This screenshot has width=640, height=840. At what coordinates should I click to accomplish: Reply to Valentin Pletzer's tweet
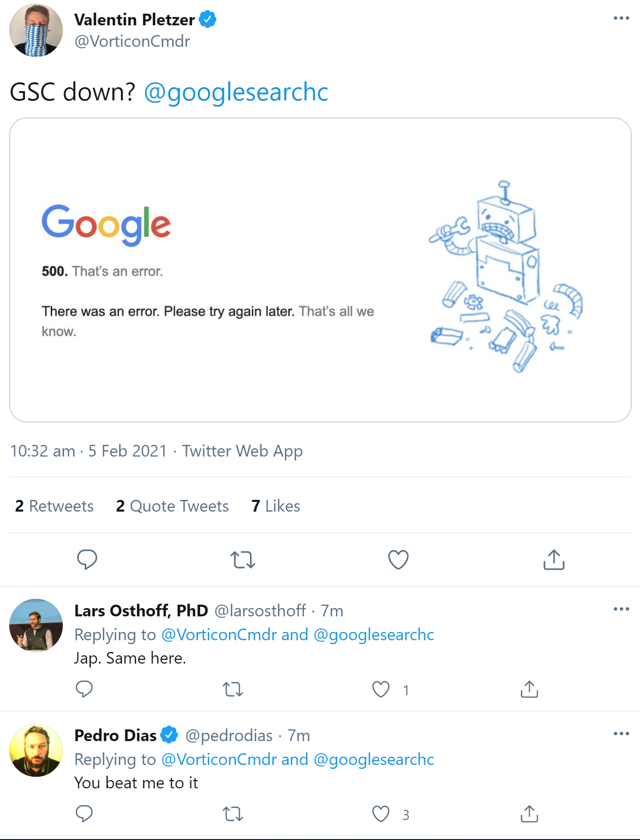pyautogui.click(x=88, y=559)
